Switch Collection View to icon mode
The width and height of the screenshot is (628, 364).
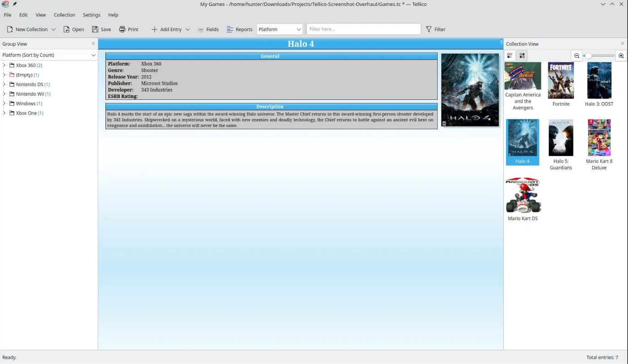pos(522,55)
